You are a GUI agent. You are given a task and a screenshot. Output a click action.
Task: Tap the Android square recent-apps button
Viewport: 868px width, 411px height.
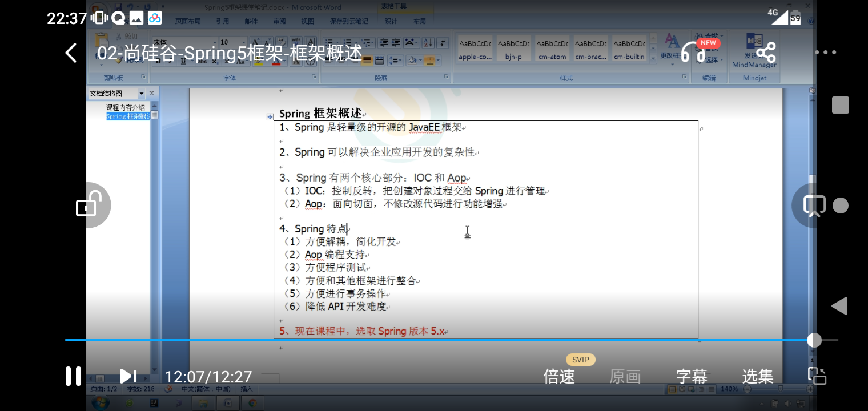coord(840,105)
